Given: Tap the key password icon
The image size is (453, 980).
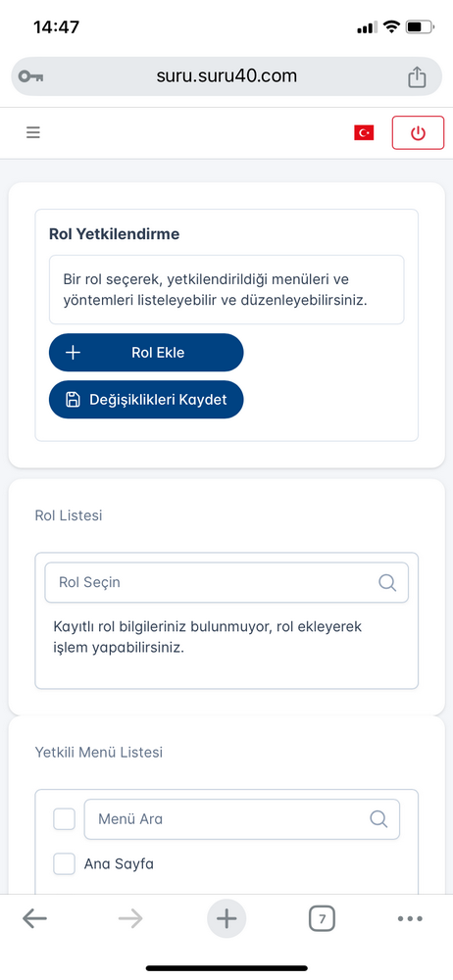Looking at the screenshot, I should coord(30,76).
